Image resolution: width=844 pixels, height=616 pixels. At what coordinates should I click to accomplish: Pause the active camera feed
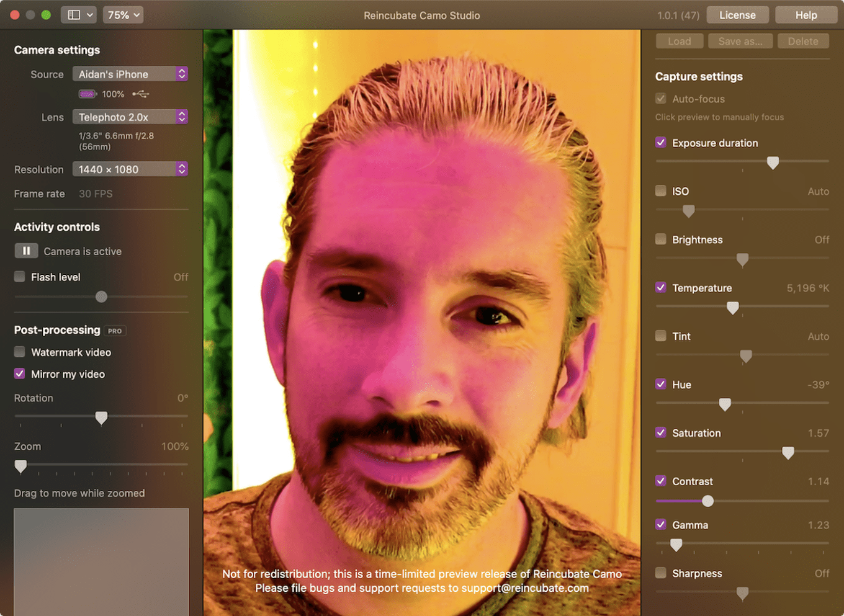coord(26,251)
